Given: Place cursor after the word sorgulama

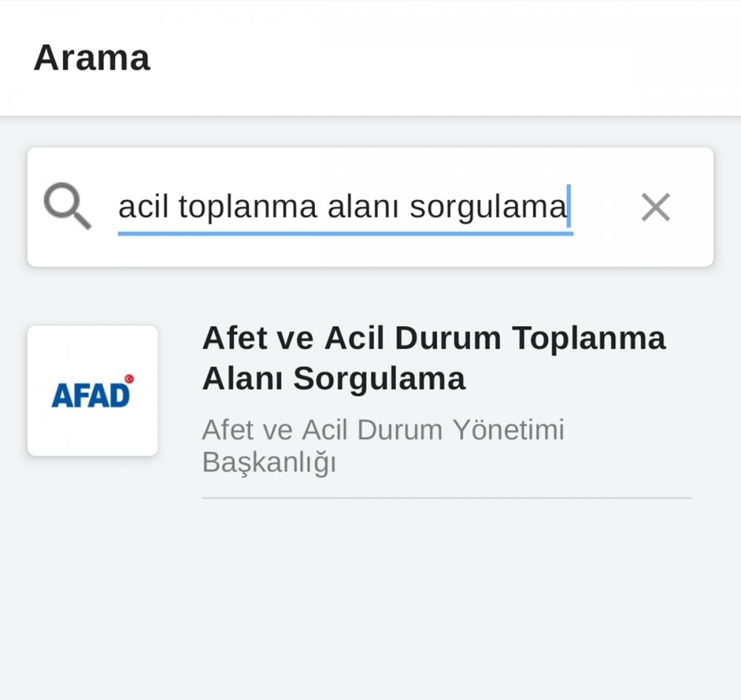Looking at the screenshot, I should [x=567, y=207].
